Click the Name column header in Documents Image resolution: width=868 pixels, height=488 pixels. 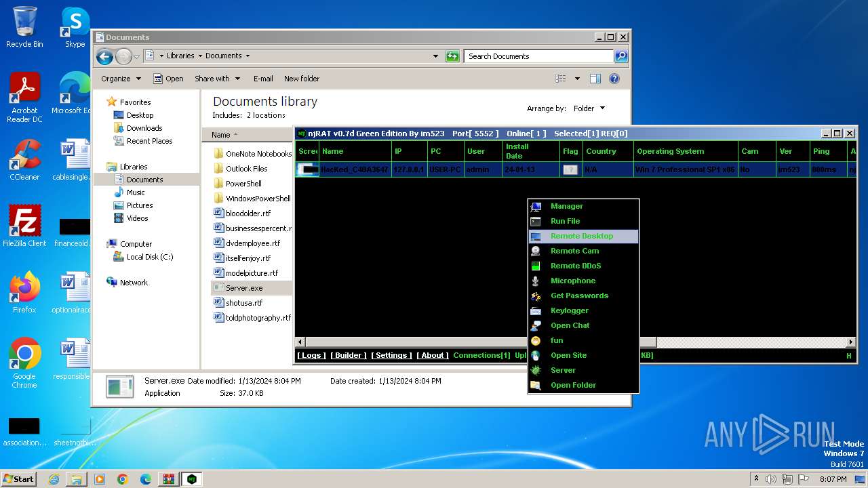(x=220, y=135)
